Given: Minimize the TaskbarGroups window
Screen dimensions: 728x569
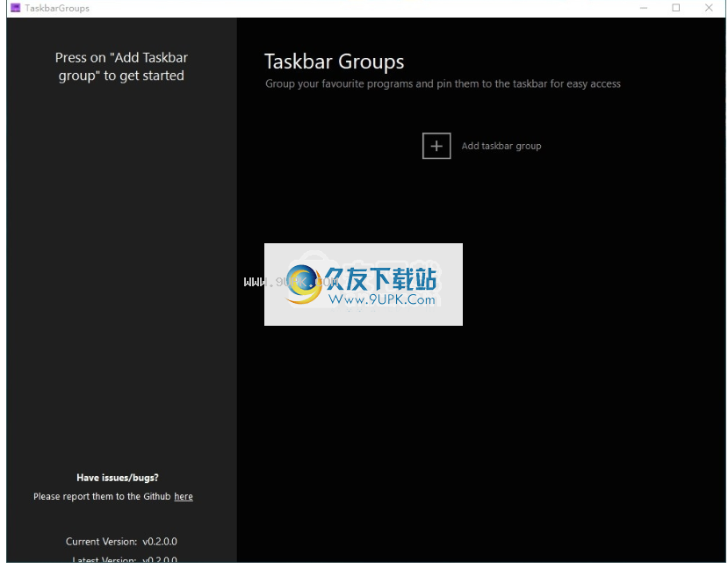Looking at the screenshot, I should coord(644,8).
